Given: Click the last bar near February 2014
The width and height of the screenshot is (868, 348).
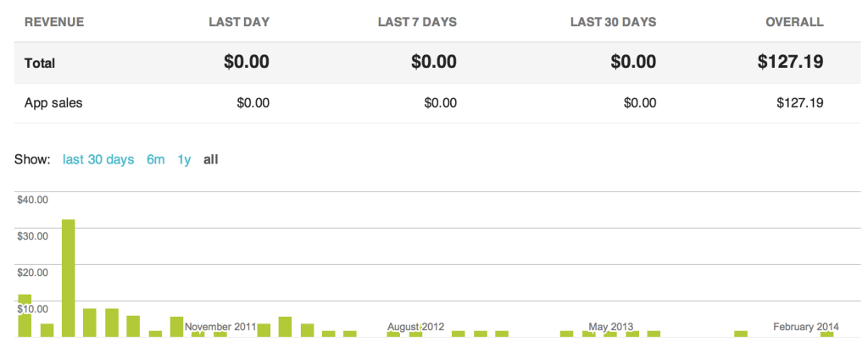Looking at the screenshot, I should click(827, 334).
